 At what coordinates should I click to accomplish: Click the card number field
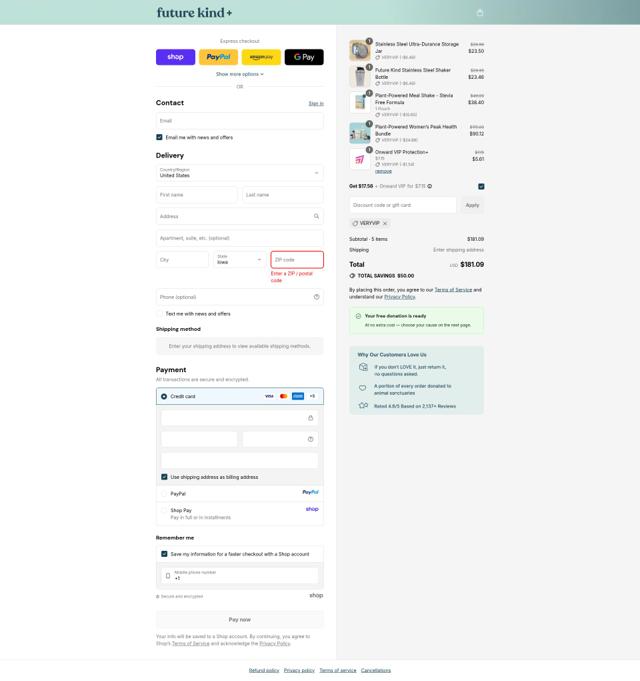pyautogui.click(x=240, y=418)
